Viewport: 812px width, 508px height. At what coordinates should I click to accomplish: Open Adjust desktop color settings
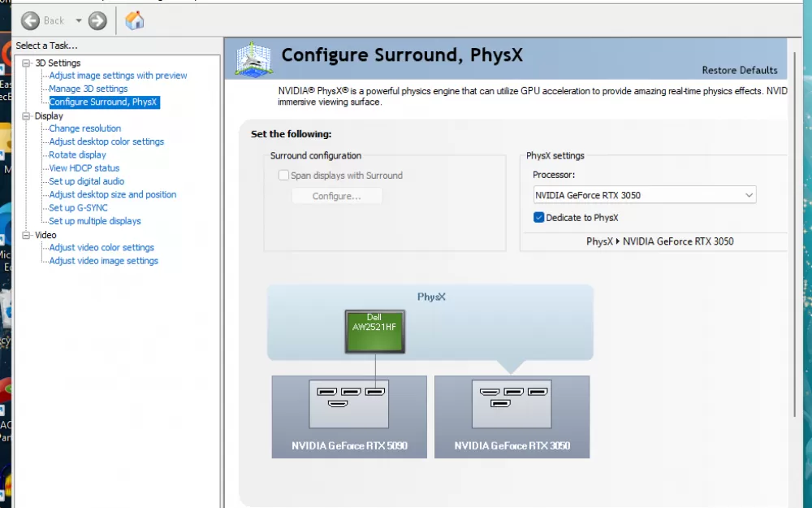pos(106,141)
